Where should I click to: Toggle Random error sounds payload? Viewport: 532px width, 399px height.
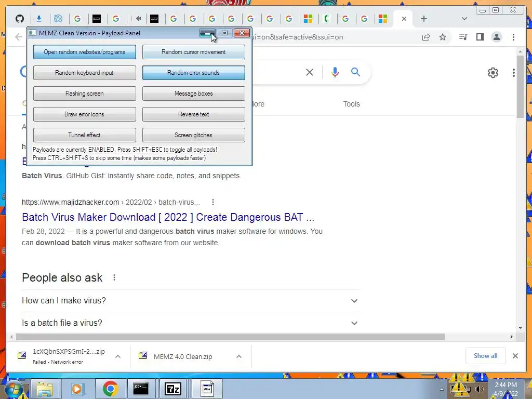click(x=193, y=73)
